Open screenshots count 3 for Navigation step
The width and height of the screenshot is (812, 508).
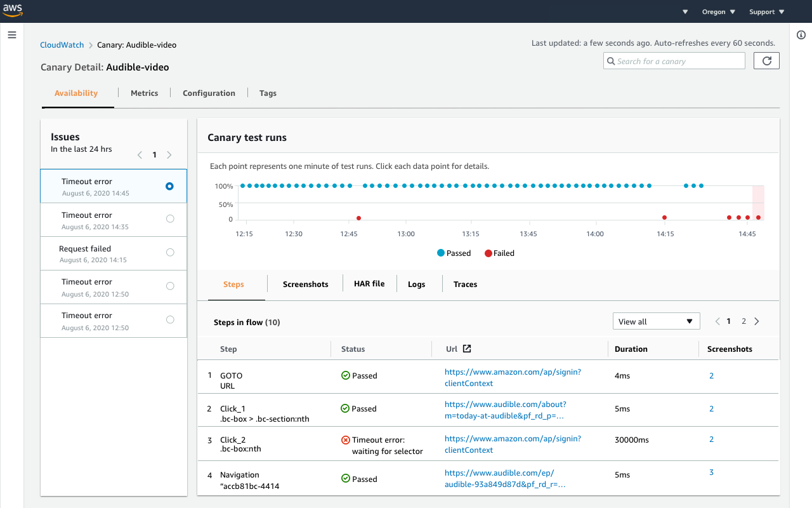click(x=711, y=472)
